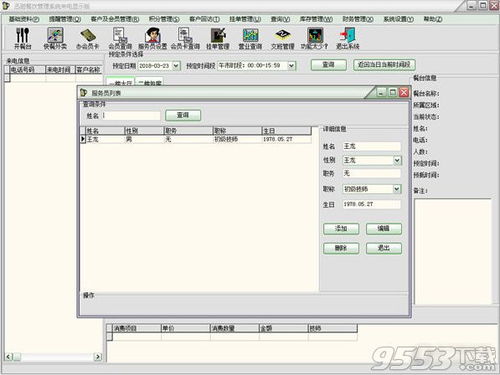This screenshot has width=500, height=375.
Task: Click 查询 button beside 预定时间段
Action: tap(328, 65)
